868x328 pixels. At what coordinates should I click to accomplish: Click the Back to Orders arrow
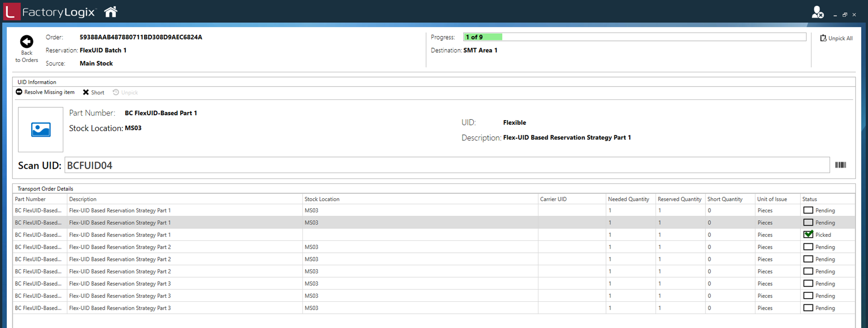pos(27,42)
